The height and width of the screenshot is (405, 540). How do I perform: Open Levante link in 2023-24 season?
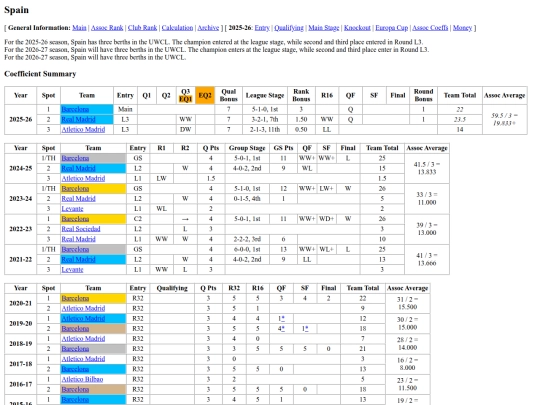tap(72, 209)
